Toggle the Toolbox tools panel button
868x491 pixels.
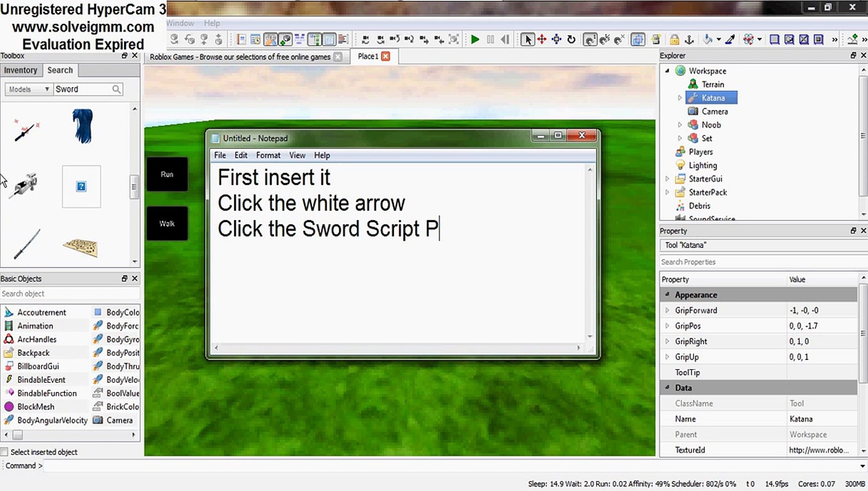[x=270, y=40]
